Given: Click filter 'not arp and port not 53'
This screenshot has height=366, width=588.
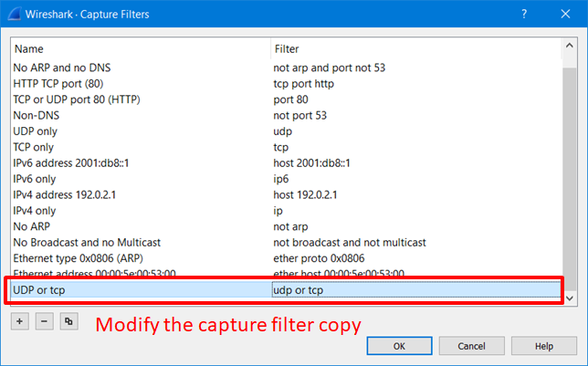Looking at the screenshot, I should (x=330, y=68).
